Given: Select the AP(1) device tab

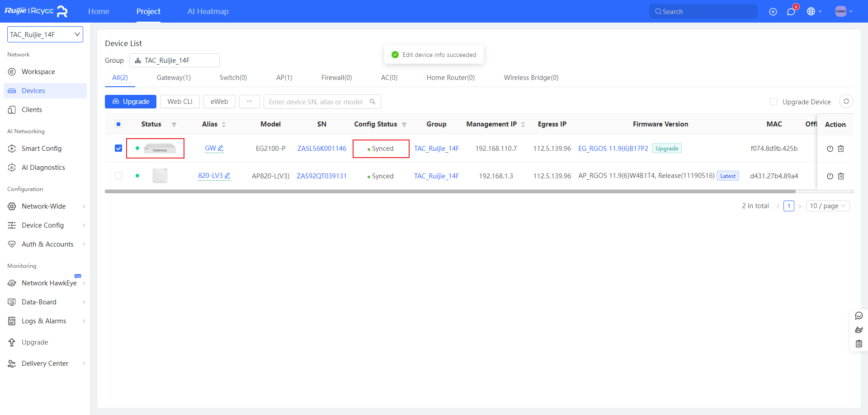Looking at the screenshot, I should pyautogui.click(x=284, y=78).
